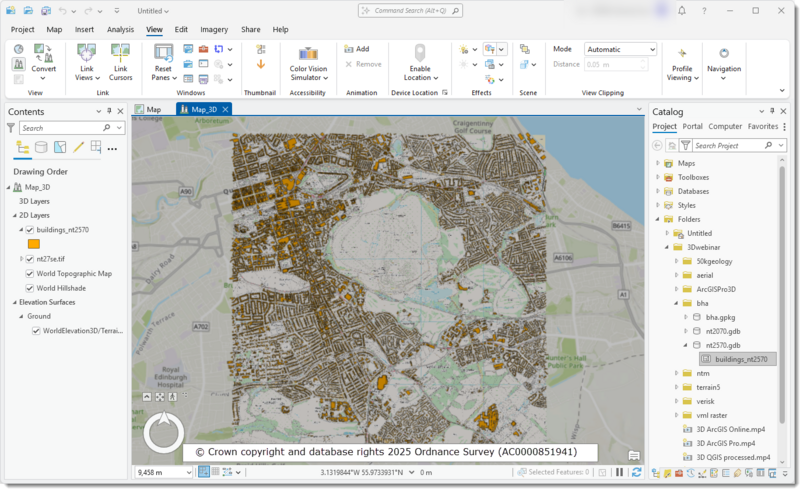
Task: Click Reset Panes icon
Action: click(163, 53)
